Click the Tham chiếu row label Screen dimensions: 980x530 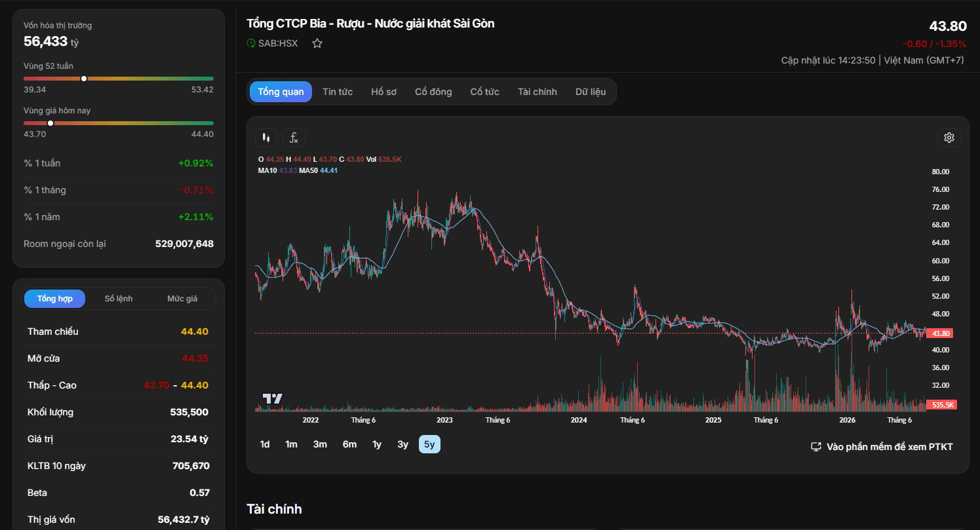pos(53,331)
